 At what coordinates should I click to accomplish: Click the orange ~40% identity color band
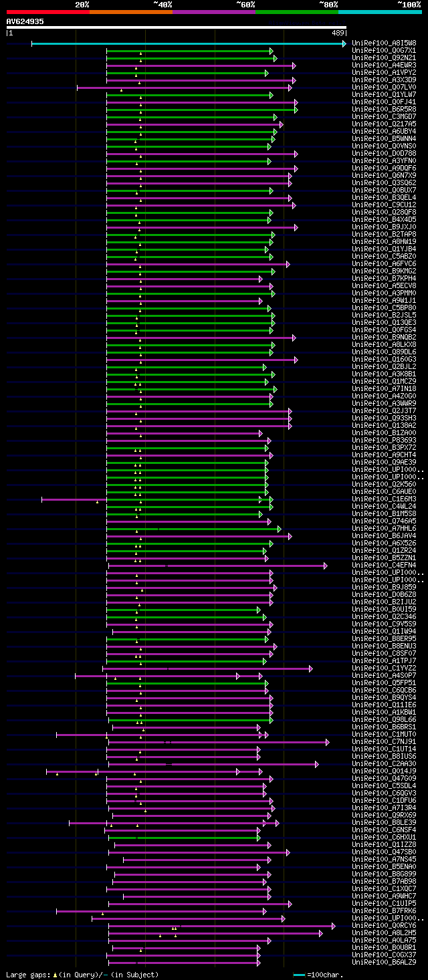point(131,11)
